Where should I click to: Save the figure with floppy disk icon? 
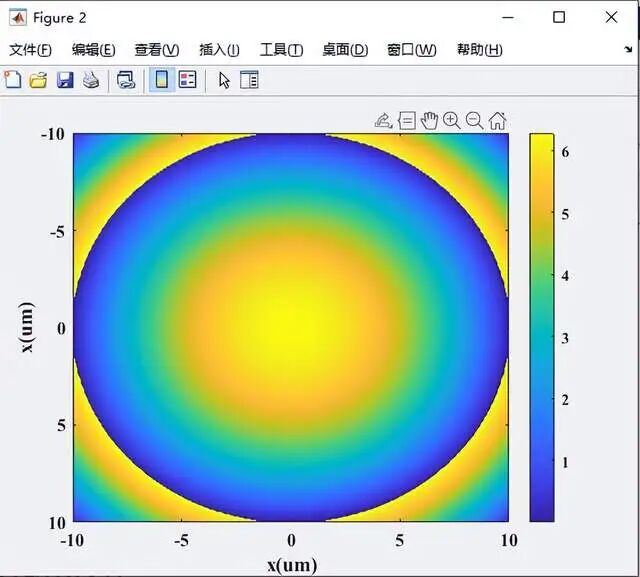64,80
